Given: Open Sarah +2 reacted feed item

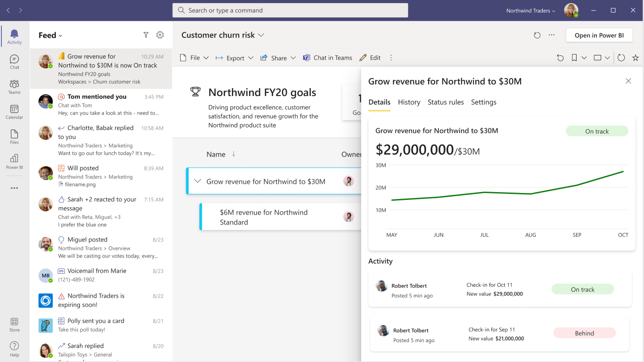Looking at the screenshot, I should pyautogui.click(x=101, y=211).
